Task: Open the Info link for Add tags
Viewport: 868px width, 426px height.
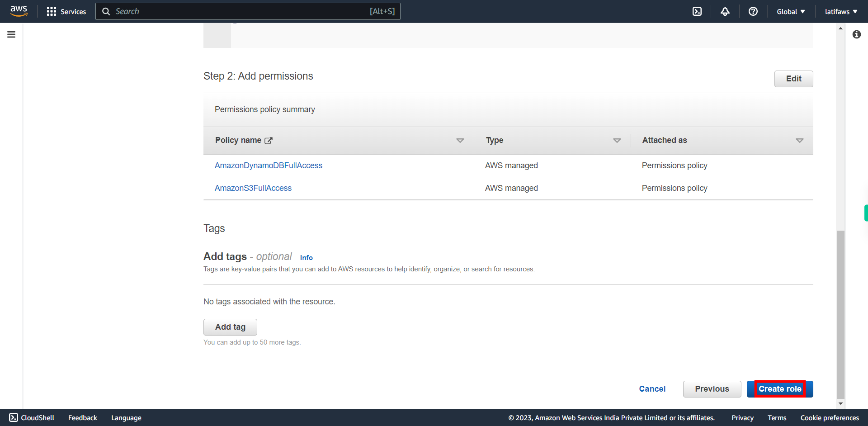Action: [x=306, y=257]
